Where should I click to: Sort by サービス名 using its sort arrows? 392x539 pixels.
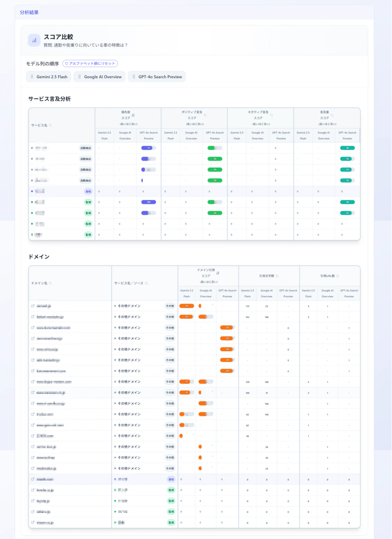point(50,125)
